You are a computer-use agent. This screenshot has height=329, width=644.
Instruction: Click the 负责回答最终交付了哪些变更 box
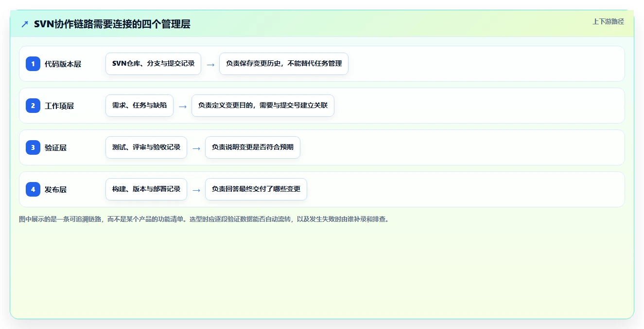256,189
